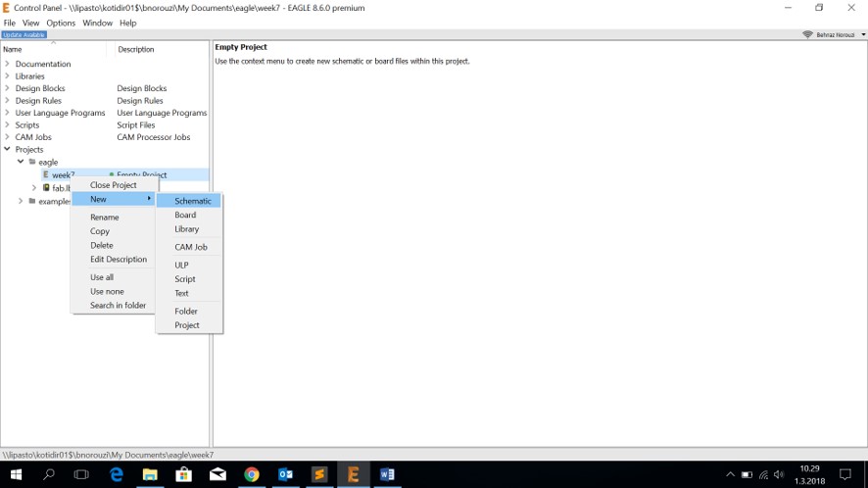Open the Window menu
The width and height of the screenshot is (868, 488).
(97, 23)
